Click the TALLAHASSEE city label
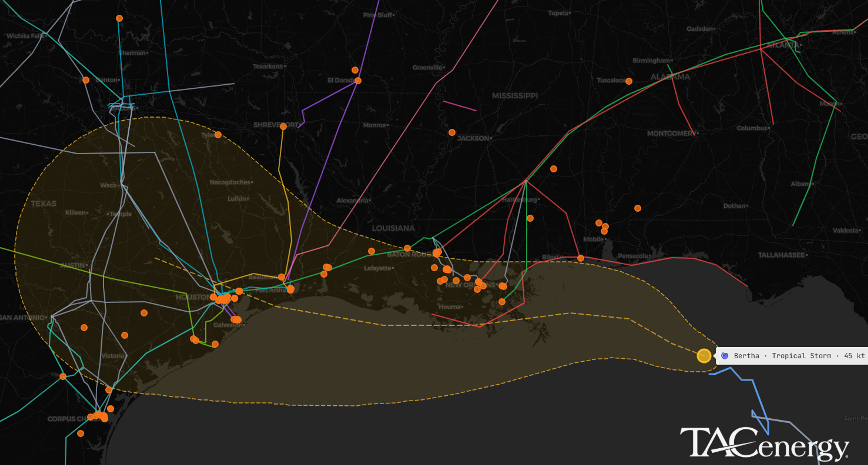The height and width of the screenshot is (465, 868). coord(781,255)
